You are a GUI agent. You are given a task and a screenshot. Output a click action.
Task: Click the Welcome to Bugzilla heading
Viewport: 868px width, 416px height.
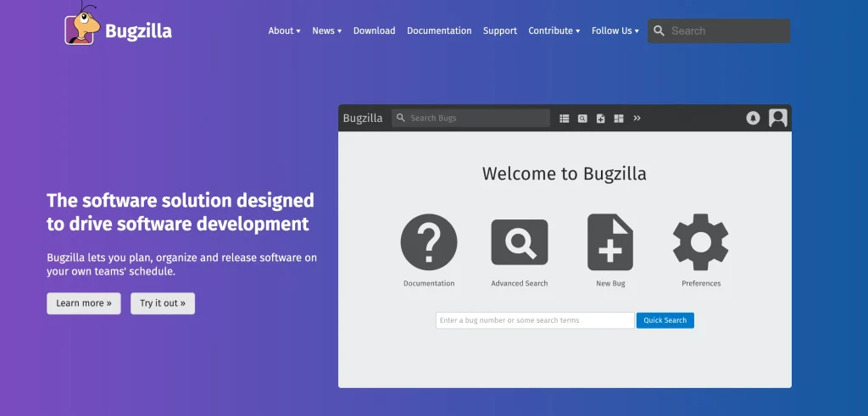(x=564, y=174)
